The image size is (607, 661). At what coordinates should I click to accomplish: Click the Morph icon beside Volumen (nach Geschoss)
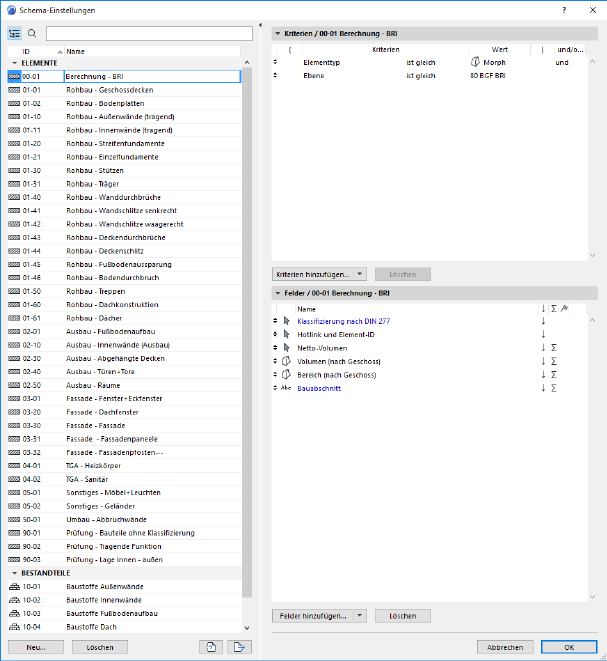[x=286, y=361]
